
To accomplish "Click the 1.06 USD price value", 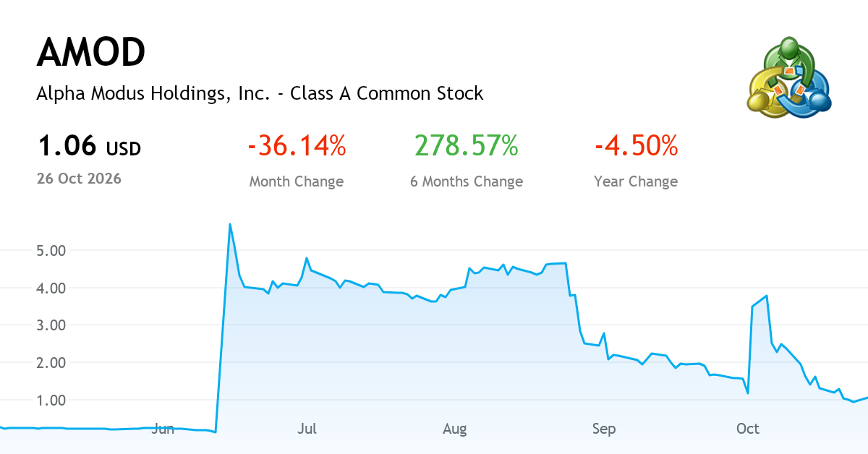I will click(89, 147).
